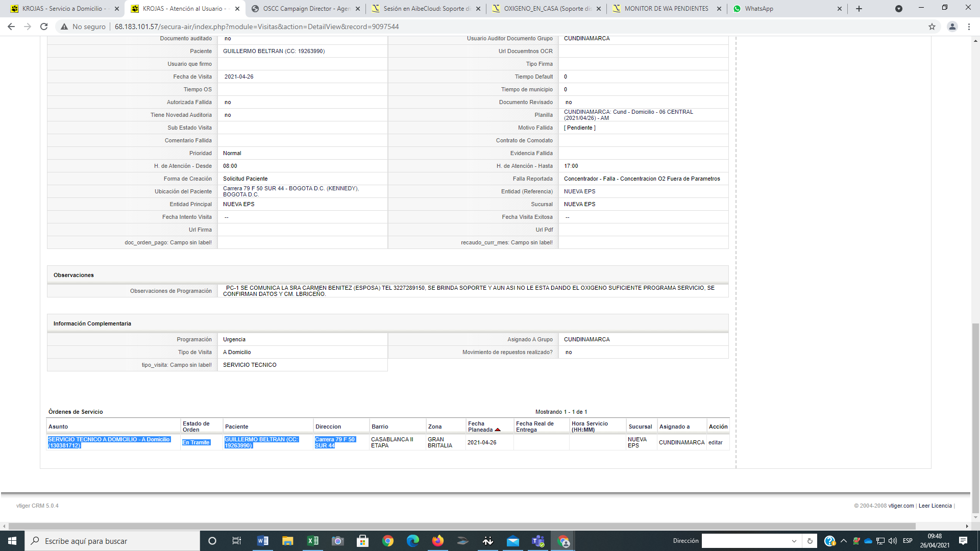
Task: Go back with the browser back arrow
Action: coord(11,27)
